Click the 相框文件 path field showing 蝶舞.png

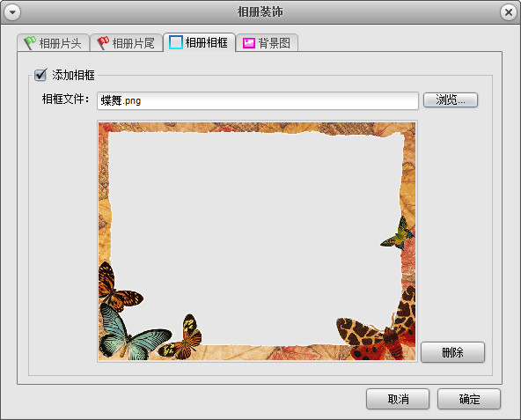coord(258,100)
